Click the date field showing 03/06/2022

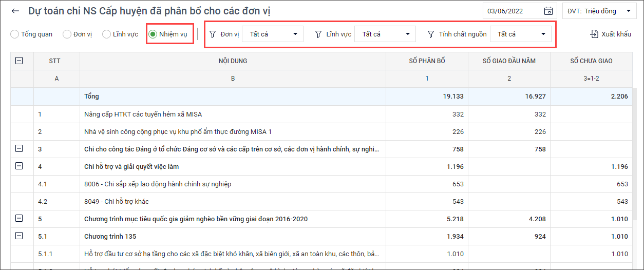click(512, 11)
